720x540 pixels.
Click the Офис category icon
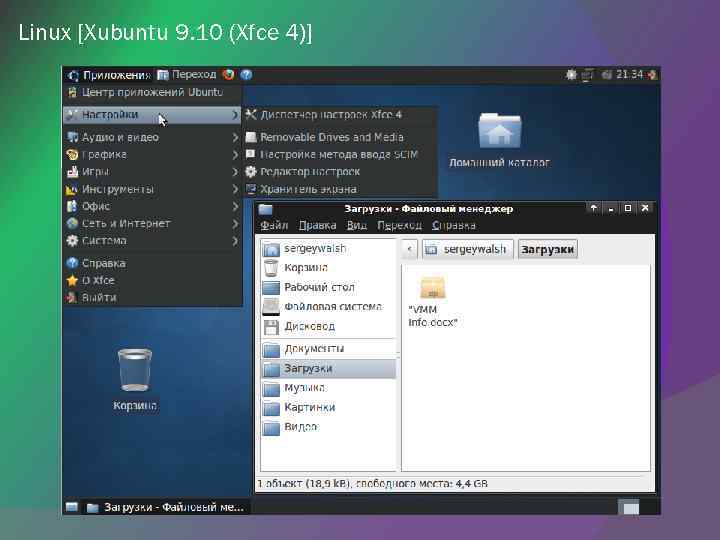(72, 206)
